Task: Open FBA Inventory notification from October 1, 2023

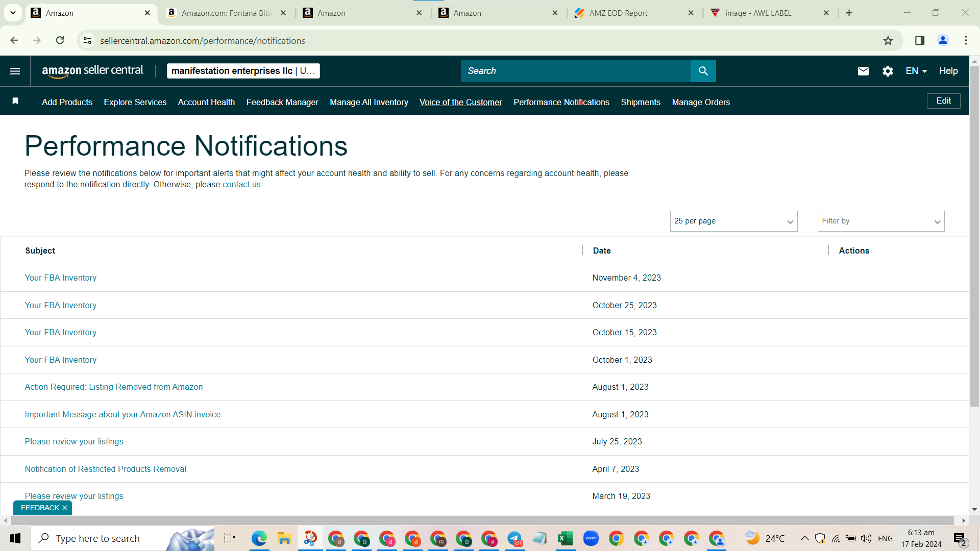Action: click(x=61, y=360)
